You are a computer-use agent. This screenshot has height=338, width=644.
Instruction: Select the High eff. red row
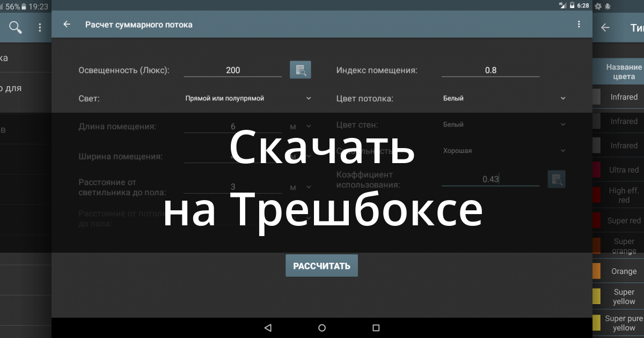tap(618, 195)
